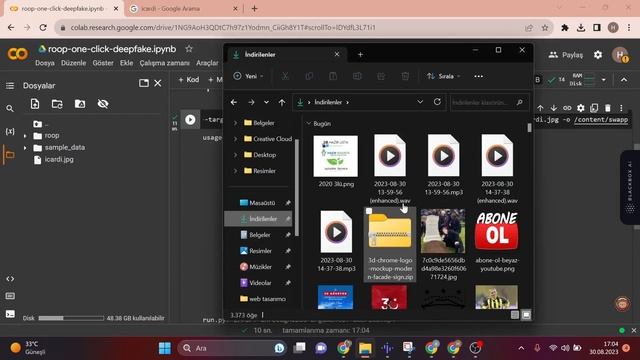Open Colab variables {x} icon
This screenshot has width=640, height=360.
click(10, 131)
